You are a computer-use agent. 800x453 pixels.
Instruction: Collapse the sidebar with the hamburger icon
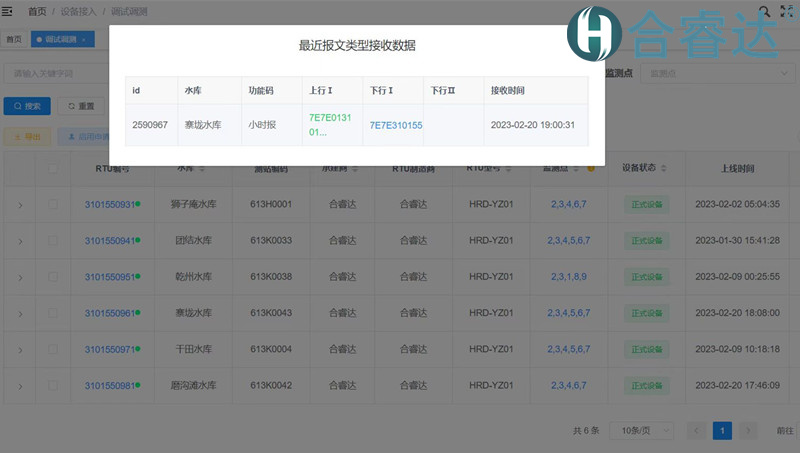coord(9,11)
